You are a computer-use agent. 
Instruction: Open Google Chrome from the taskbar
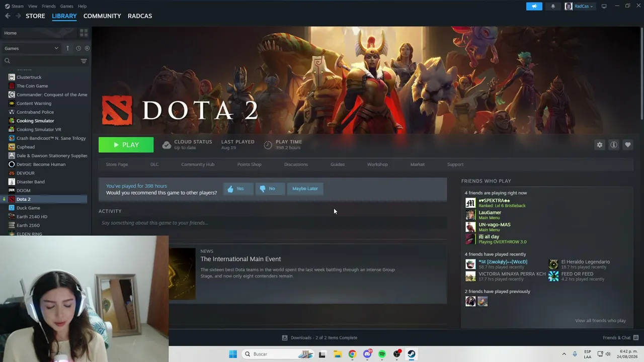click(x=352, y=354)
